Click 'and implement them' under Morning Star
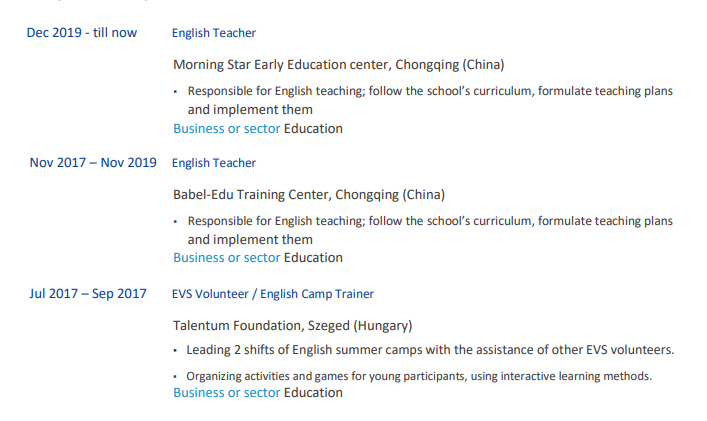Screen dimensions: 707x421 (x=250, y=110)
